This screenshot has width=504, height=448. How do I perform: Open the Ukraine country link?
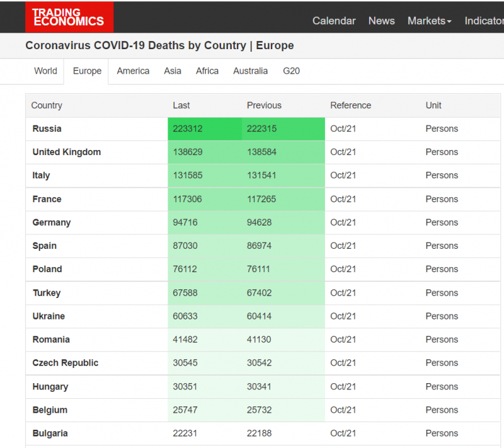pos(49,316)
